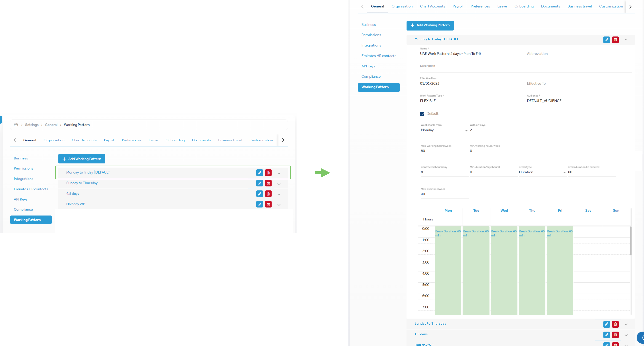This screenshot has height=346, width=644.
Task: Collapse the expanded Monday to Friday pattern
Action: pos(626,39)
